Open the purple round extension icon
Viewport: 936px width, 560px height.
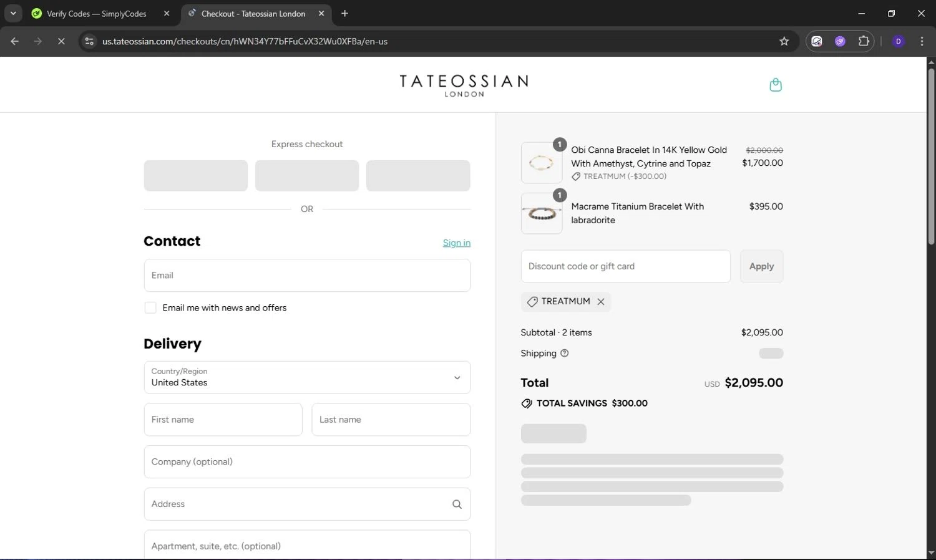coord(840,41)
